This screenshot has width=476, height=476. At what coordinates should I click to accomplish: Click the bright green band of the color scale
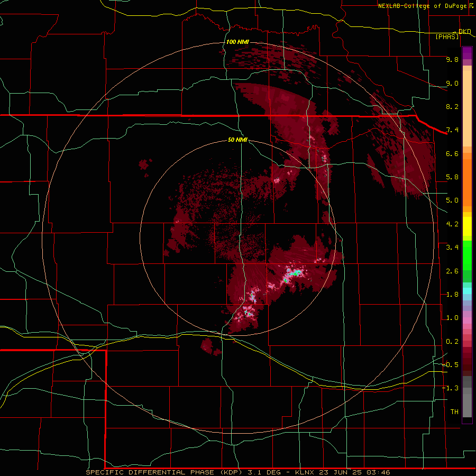[x=467, y=255]
